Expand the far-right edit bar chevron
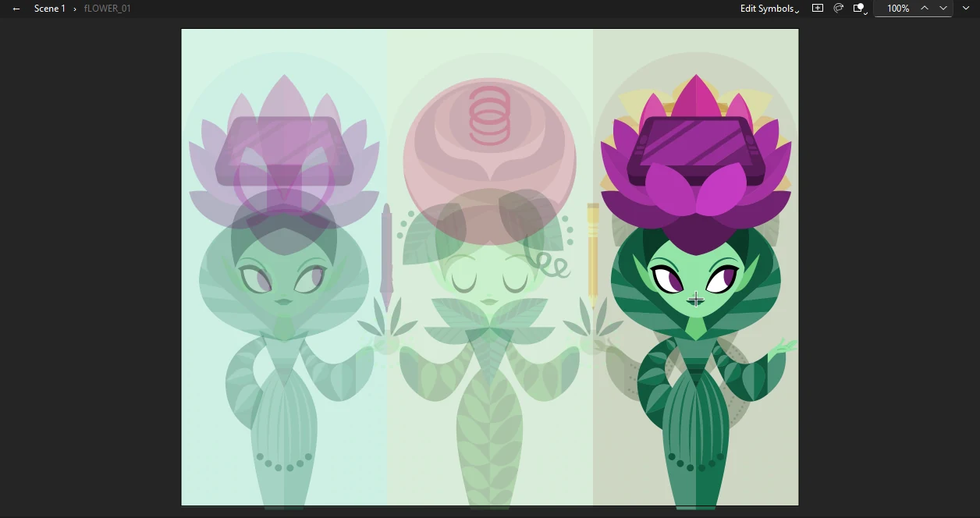 (x=966, y=8)
